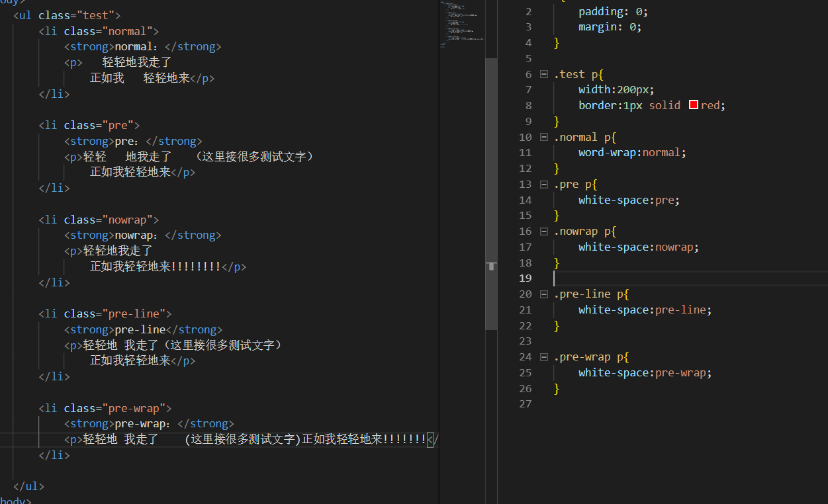Click the strong tag containing pre-line
Viewport: 828px width, 504px height.
(143, 329)
